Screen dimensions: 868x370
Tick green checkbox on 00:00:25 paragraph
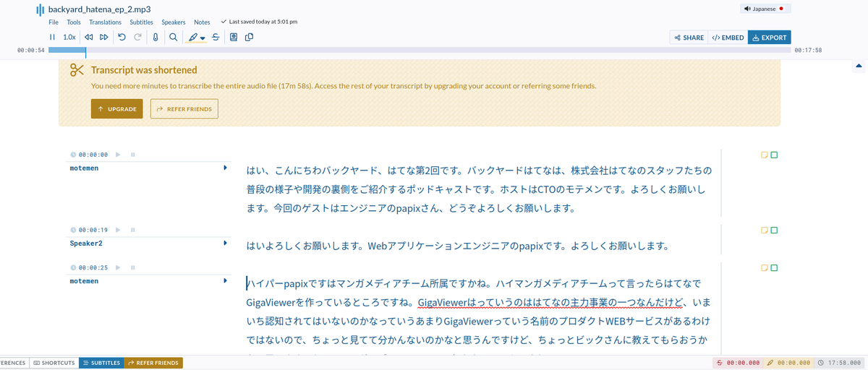[x=774, y=267]
